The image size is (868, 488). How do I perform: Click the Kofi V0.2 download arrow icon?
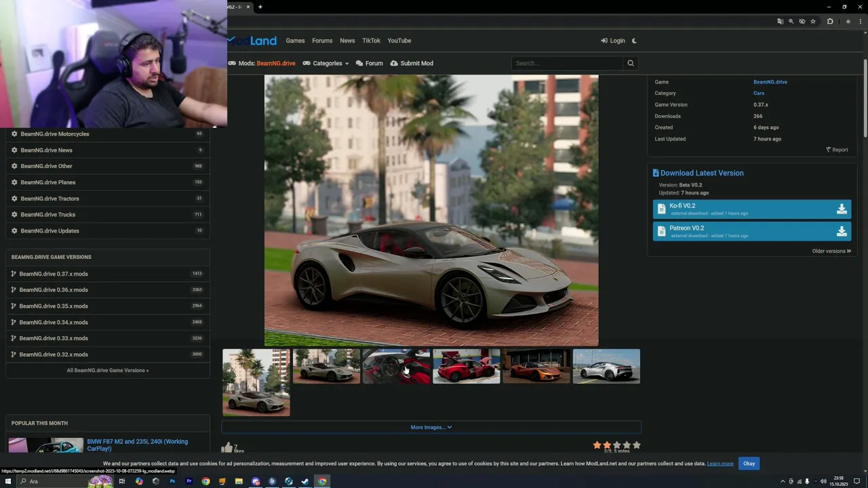[842, 209]
